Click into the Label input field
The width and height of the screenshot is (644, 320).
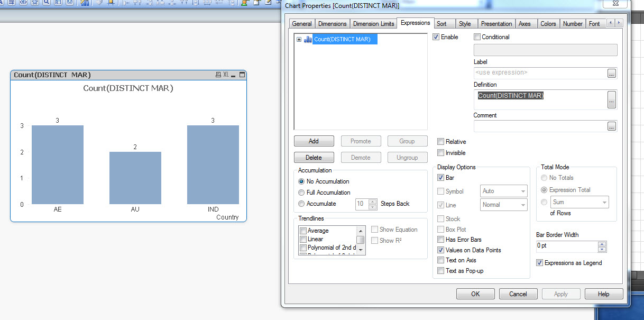coord(540,73)
